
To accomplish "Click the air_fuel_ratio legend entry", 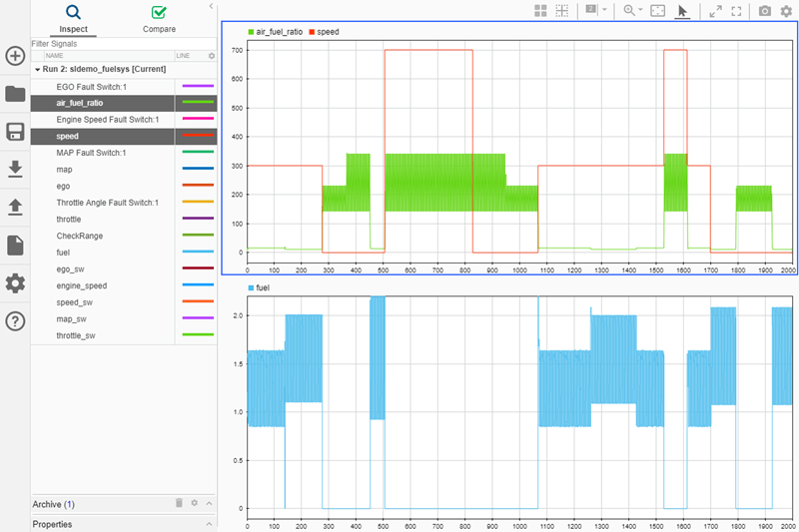I will pyautogui.click(x=276, y=32).
